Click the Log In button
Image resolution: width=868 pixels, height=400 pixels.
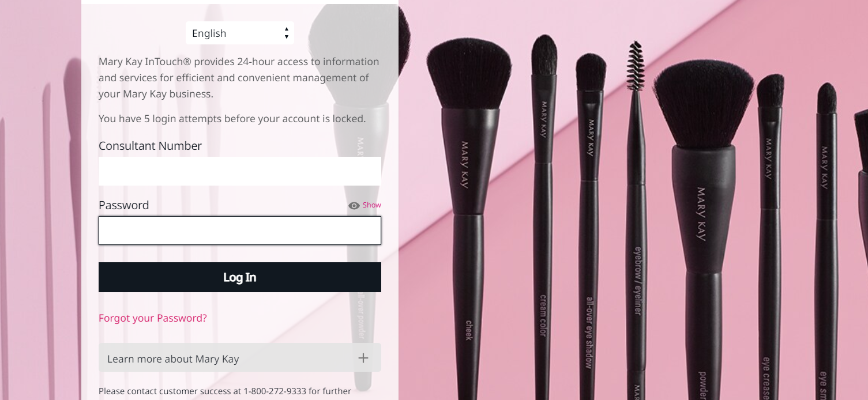coord(240,277)
